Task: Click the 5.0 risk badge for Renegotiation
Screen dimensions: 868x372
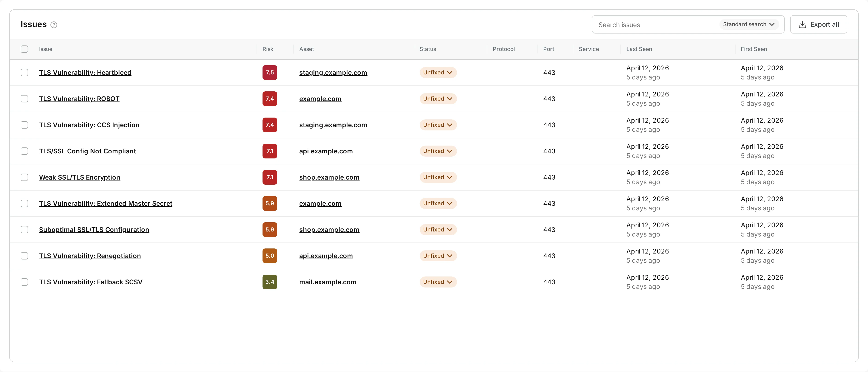Action: coord(270,256)
